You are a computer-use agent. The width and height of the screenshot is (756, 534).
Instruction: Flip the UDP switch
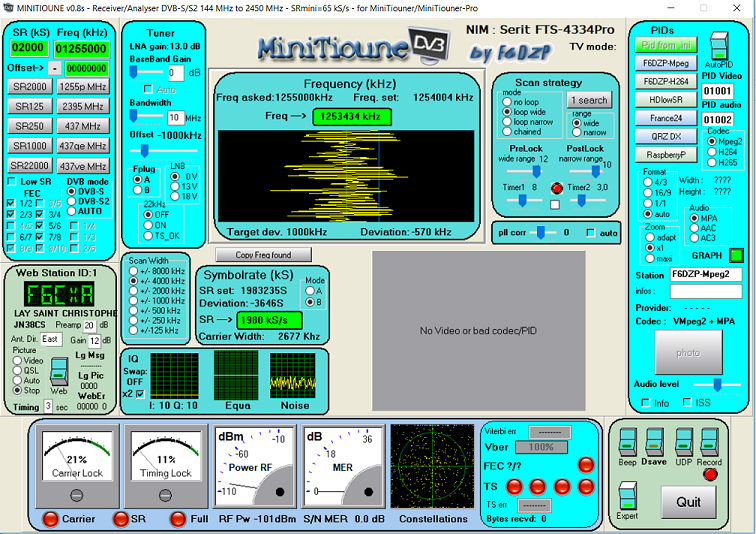pos(684,442)
